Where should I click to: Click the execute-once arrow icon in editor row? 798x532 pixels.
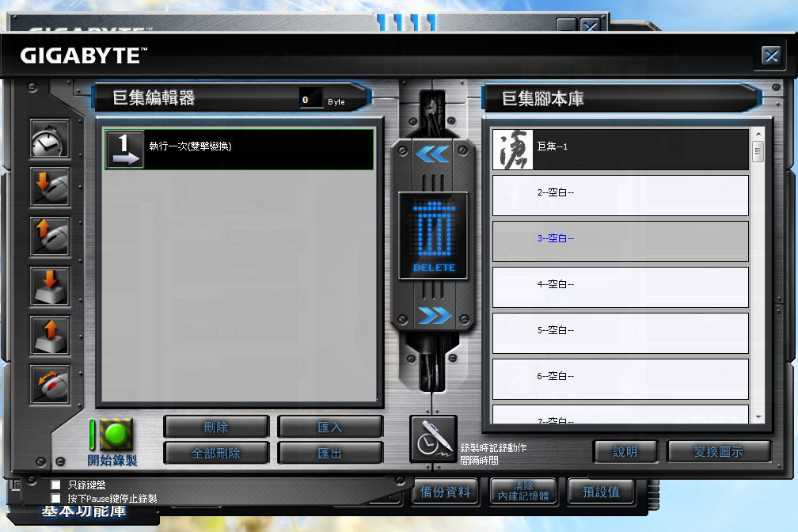(x=125, y=149)
